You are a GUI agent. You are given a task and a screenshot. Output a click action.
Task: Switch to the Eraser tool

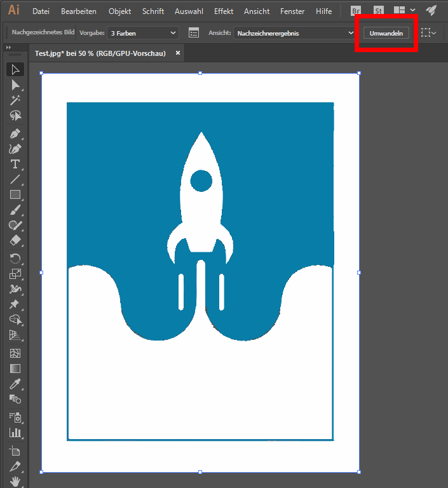(x=15, y=241)
